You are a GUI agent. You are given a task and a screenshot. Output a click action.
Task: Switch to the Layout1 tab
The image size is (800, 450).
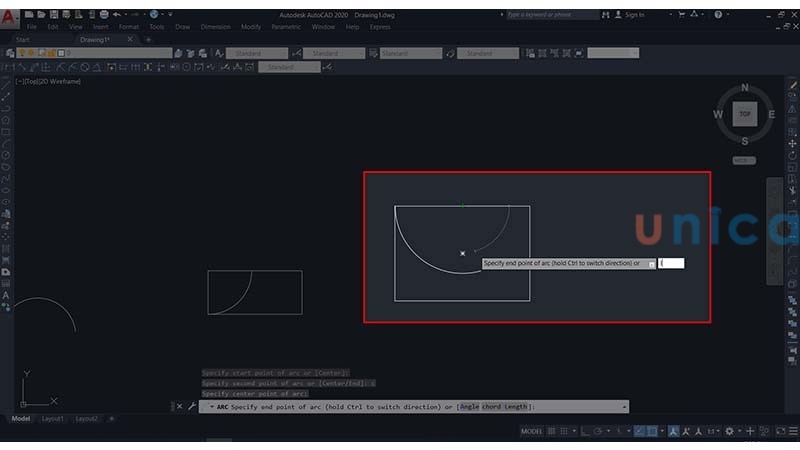point(53,419)
